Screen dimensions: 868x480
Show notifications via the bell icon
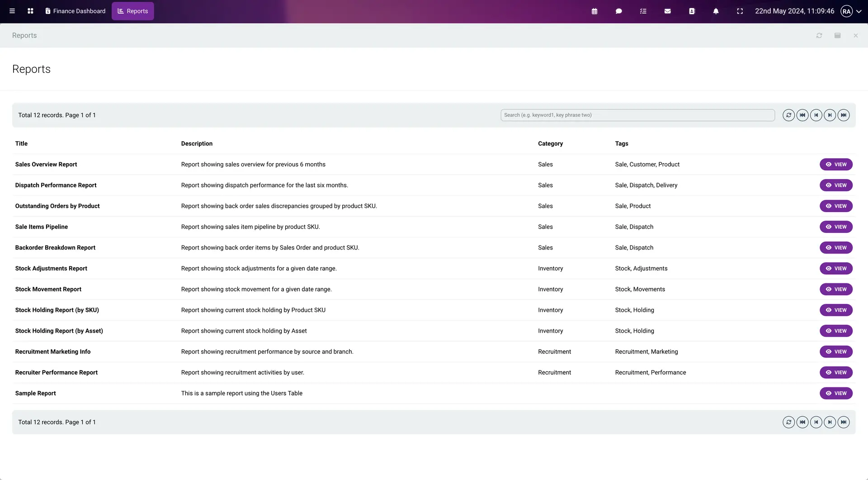point(716,11)
